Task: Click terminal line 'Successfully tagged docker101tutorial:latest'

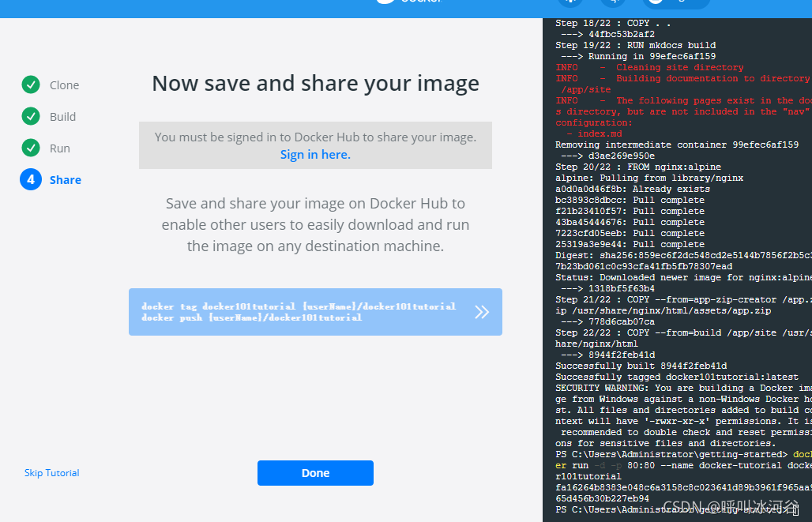Action: [x=677, y=377]
